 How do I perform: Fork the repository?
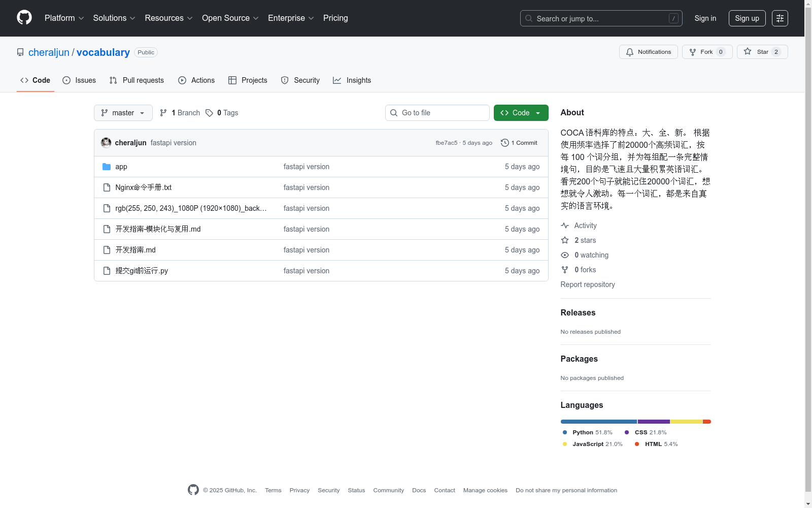pos(707,52)
